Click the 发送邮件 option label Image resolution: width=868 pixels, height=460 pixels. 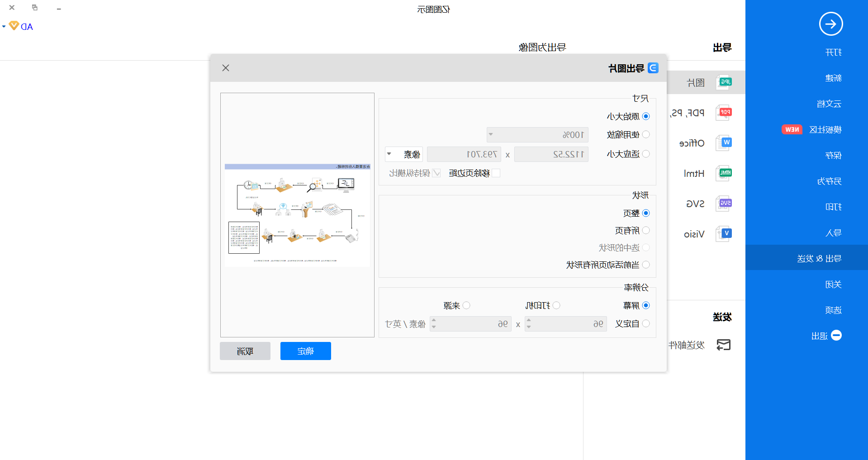click(x=687, y=345)
